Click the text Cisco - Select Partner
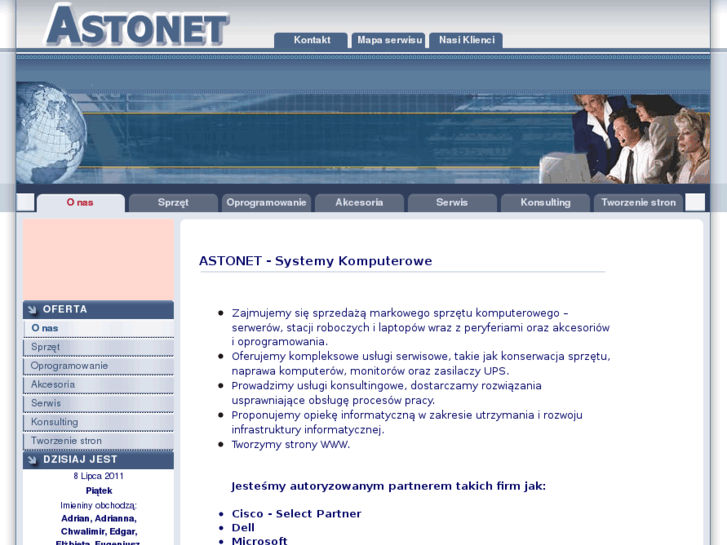 click(x=296, y=514)
